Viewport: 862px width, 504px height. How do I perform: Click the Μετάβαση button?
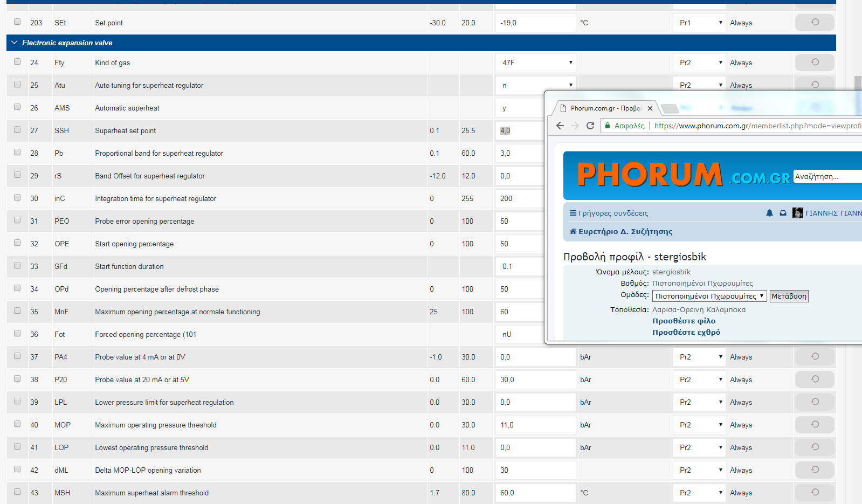click(789, 296)
